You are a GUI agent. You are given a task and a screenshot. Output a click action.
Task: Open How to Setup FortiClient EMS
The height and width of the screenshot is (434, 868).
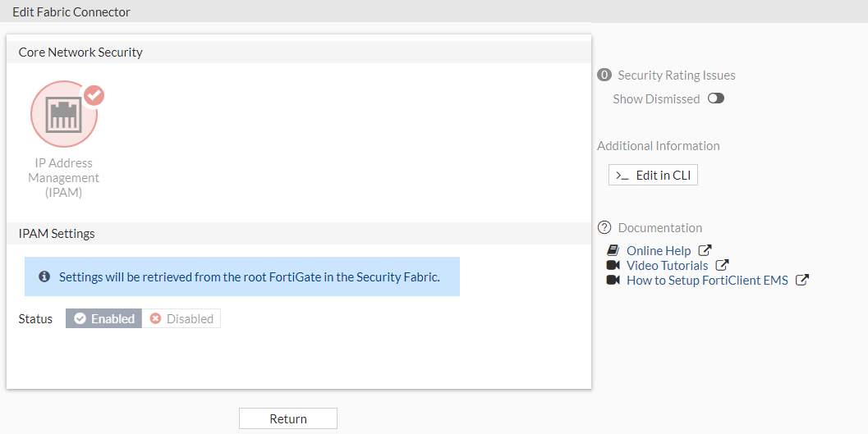(x=707, y=280)
